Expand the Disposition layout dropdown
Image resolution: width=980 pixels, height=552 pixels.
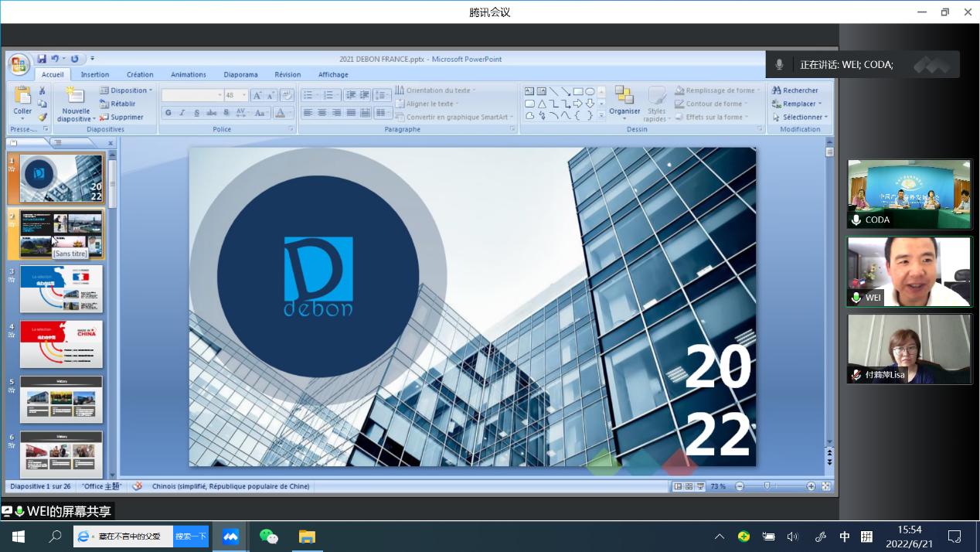(126, 90)
